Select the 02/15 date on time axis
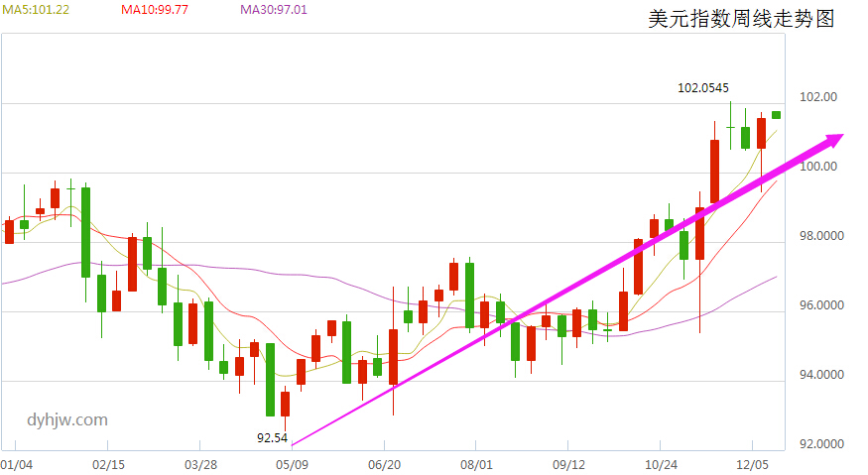 108,464
